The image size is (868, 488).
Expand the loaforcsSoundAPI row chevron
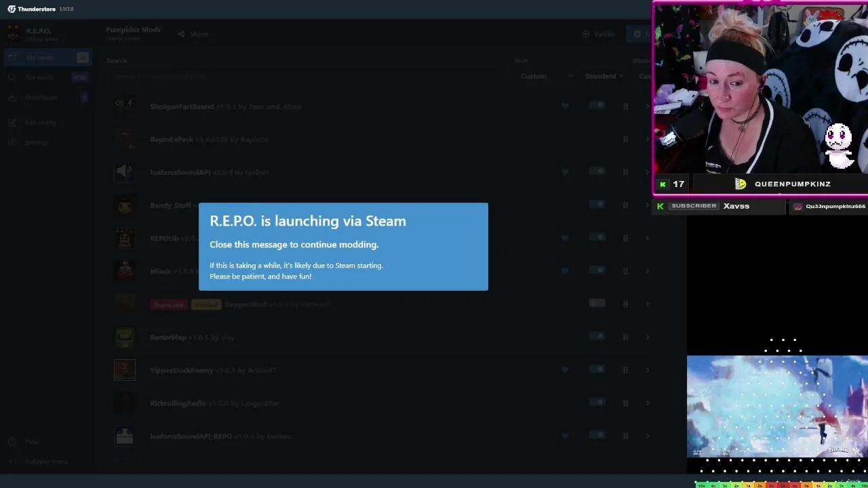click(647, 171)
